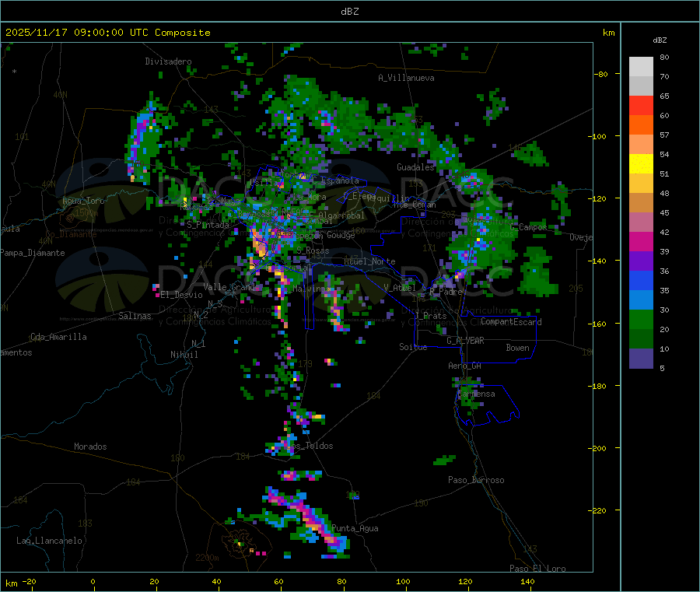Click the 80 dBZ light gray swatch

pos(641,67)
